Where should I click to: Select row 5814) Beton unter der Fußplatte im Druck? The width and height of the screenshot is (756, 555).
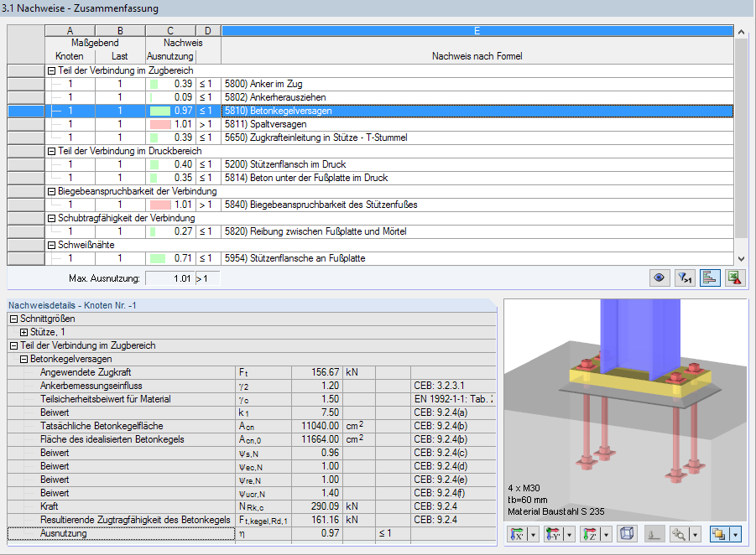coord(389,178)
